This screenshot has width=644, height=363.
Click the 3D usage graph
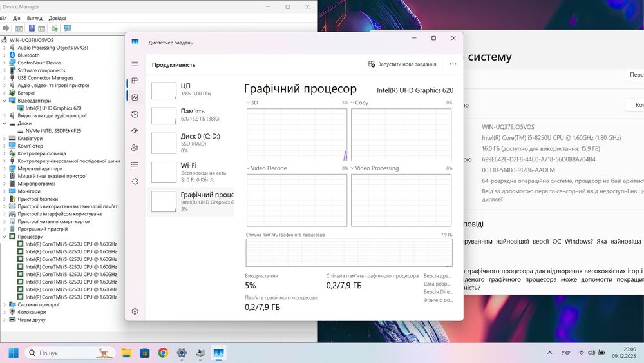coord(296,135)
